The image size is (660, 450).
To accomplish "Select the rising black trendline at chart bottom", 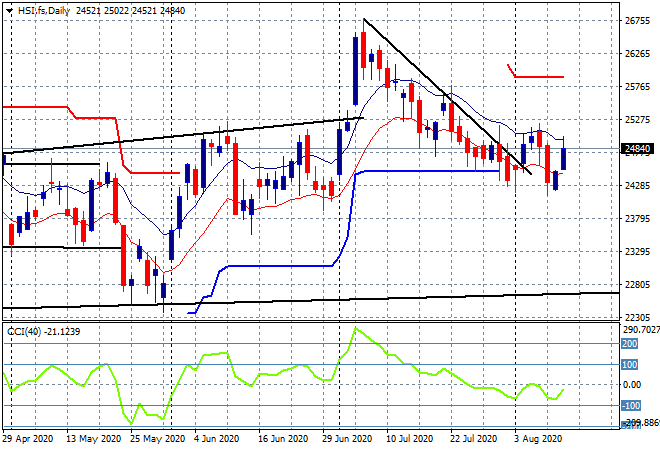I will (x=311, y=300).
